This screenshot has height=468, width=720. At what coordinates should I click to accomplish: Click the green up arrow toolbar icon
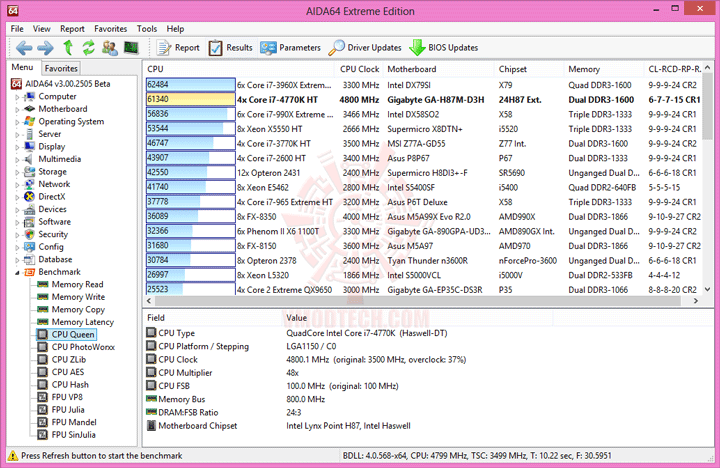click(x=68, y=47)
